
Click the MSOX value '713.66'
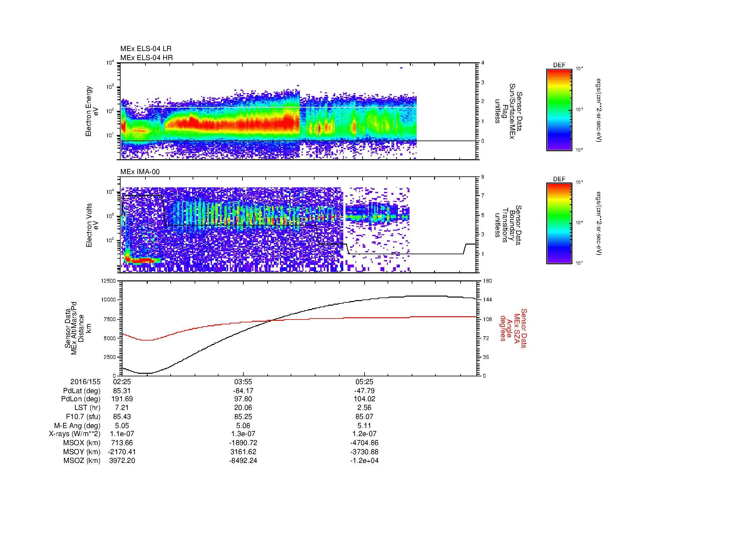tap(122, 443)
